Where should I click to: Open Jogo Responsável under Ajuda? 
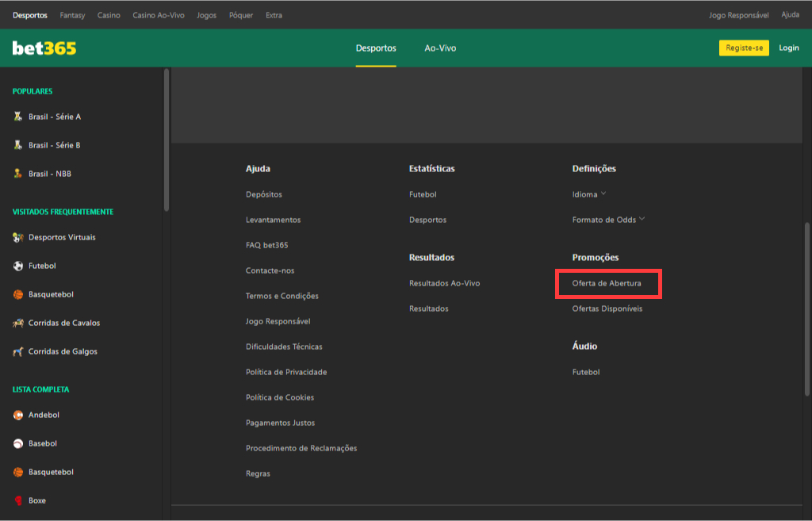(x=278, y=321)
